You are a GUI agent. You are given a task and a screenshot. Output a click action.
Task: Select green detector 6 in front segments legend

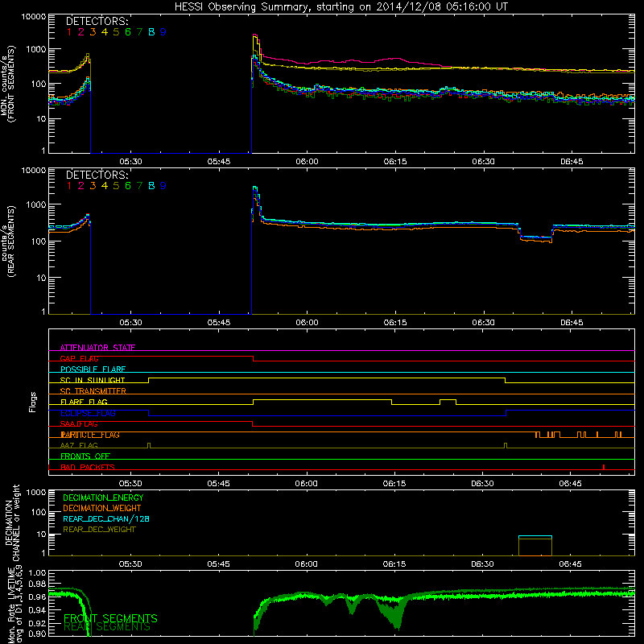128,32
